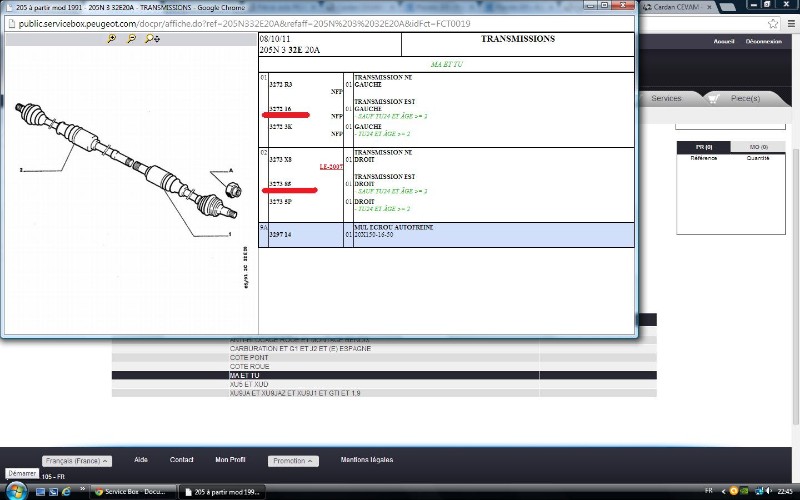This screenshot has width=800, height=500.
Task: Open the Français (France) language dropdown
Action: pos(77,461)
